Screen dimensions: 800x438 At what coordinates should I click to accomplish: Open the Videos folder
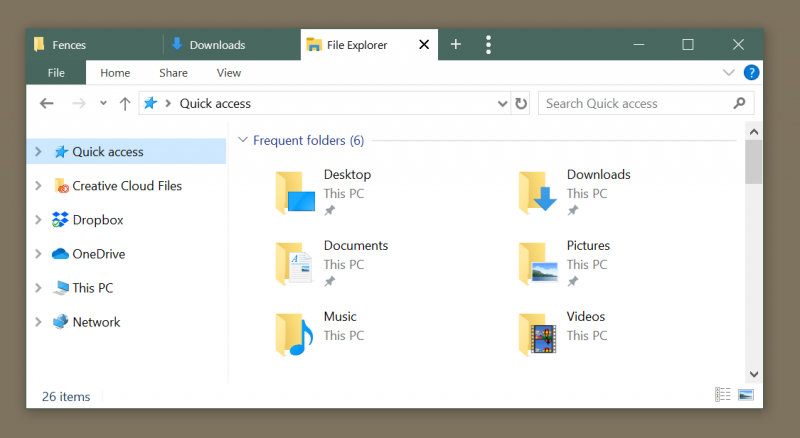click(x=563, y=334)
